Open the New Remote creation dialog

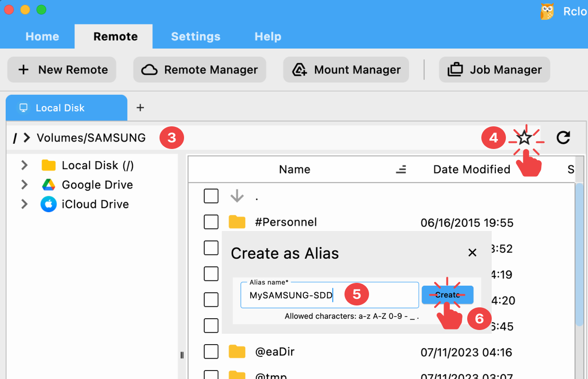(x=61, y=69)
